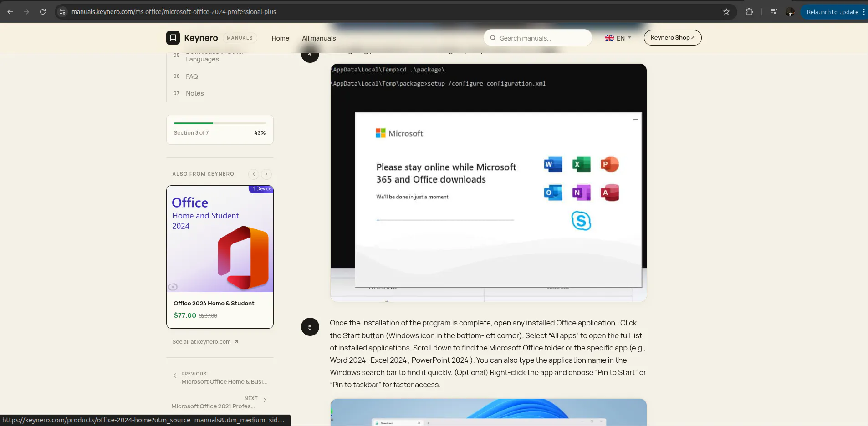Open the All manuals navigation item
The image size is (868, 426).
click(x=319, y=38)
